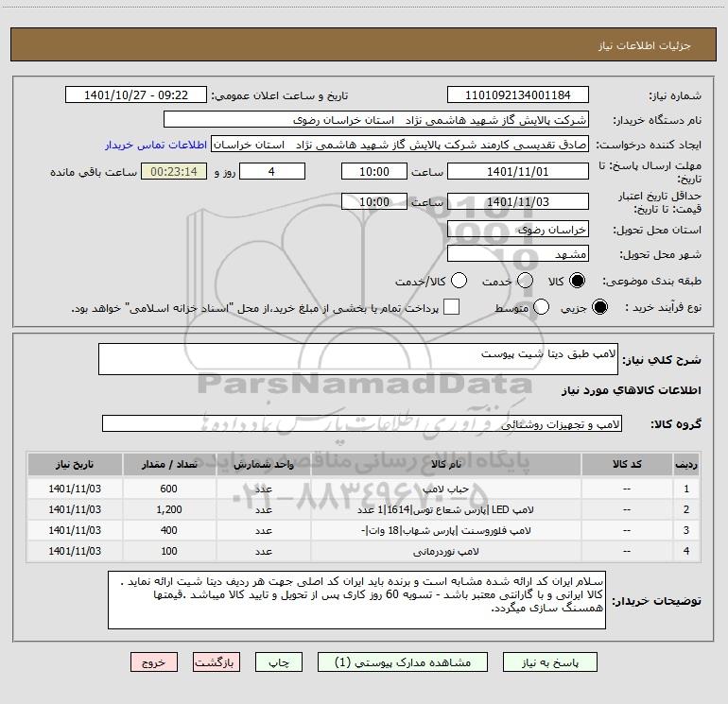Click the بازگشت back button
This screenshot has width=728, height=704.
217,662
